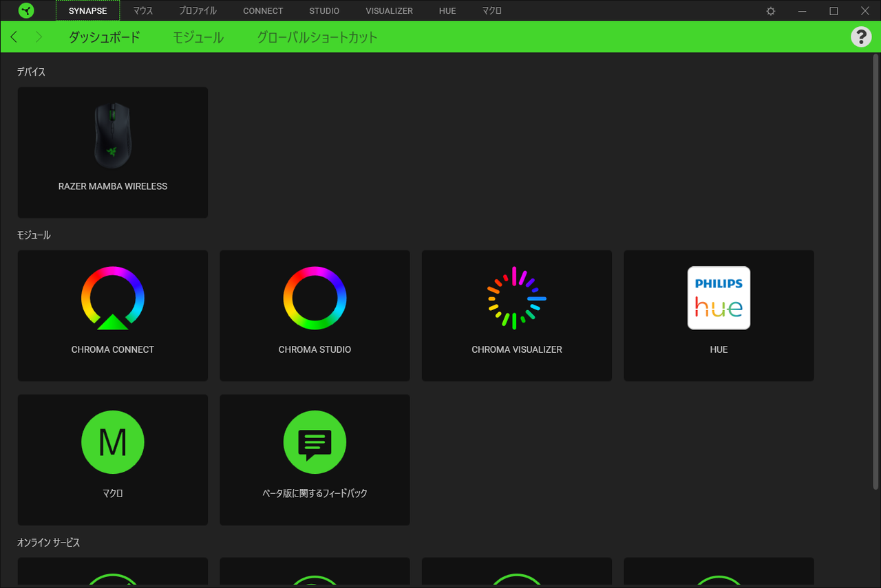Screen dimensions: 881x588
Task: Click the RAZER MAMBA WIRELESS label
Action: coord(113,186)
